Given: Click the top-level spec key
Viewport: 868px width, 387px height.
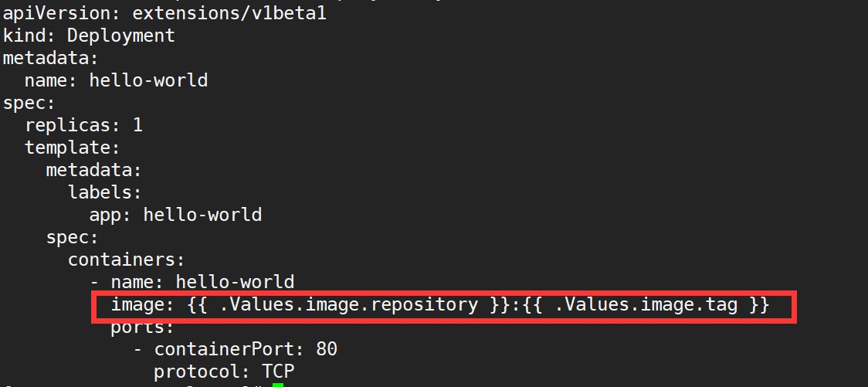Looking at the screenshot, I should [x=29, y=103].
